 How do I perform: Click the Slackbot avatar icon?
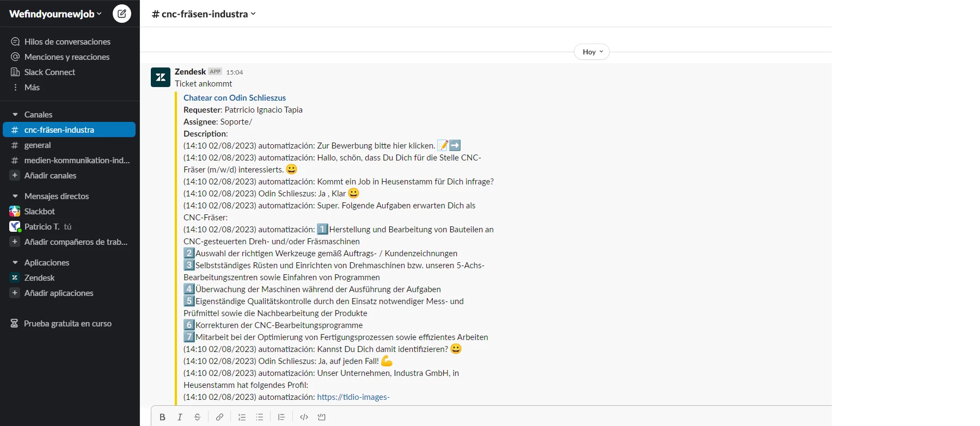pos(15,211)
